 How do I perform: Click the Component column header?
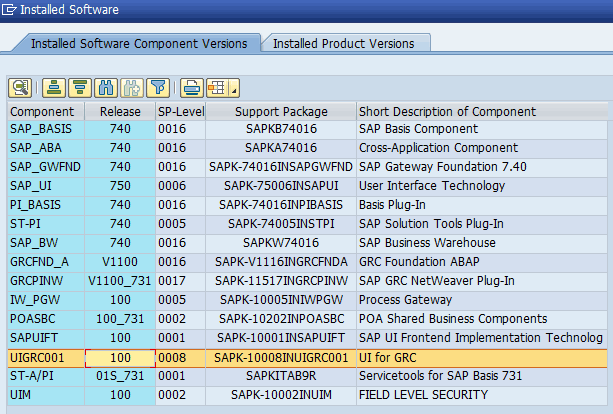pyautogui.click(x=41, y=111)
